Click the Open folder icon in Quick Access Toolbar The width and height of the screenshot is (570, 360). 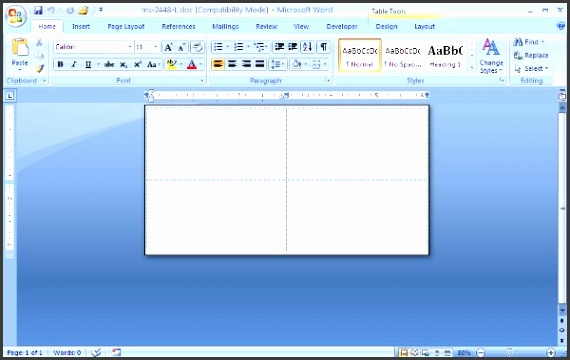[x=84, y=11]
